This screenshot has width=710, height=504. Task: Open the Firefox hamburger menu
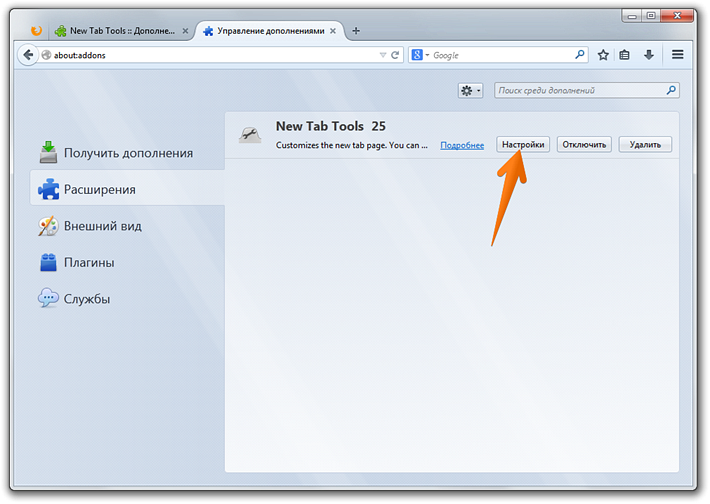point(677,55)
